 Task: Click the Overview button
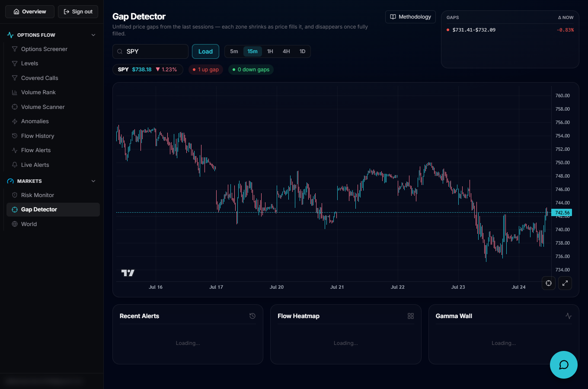coord(30,12)
